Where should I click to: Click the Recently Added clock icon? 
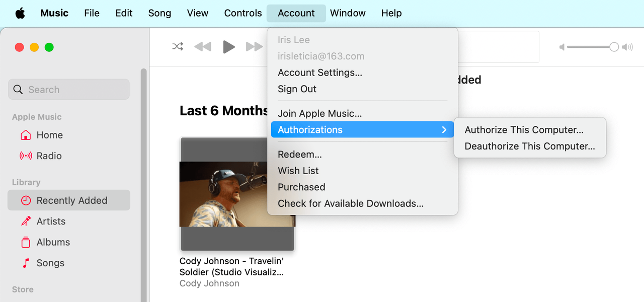pyautogui.click(x=26, y=200)
